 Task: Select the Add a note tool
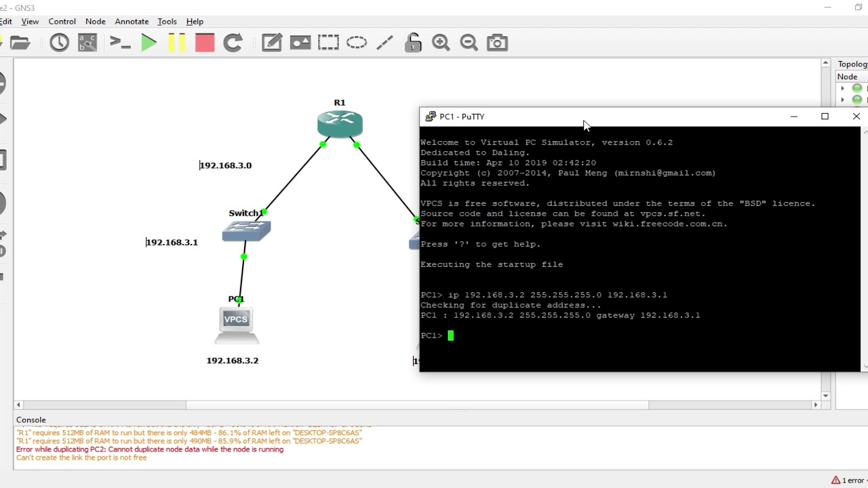point(272,43)
